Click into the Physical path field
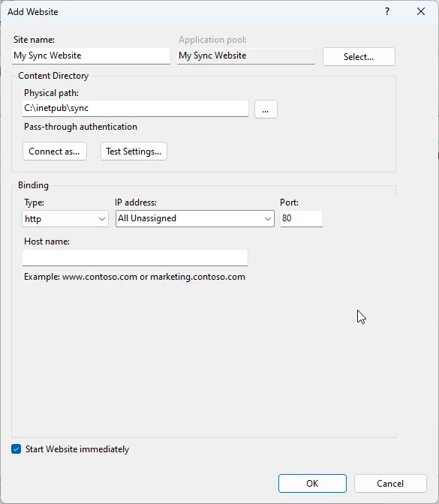439x504 pixels. click(x=135, y=109)
